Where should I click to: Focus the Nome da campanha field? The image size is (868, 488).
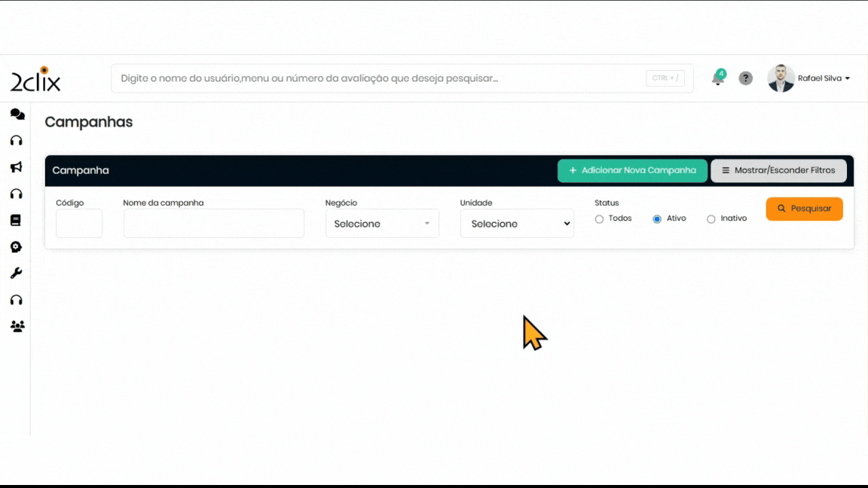214,224
